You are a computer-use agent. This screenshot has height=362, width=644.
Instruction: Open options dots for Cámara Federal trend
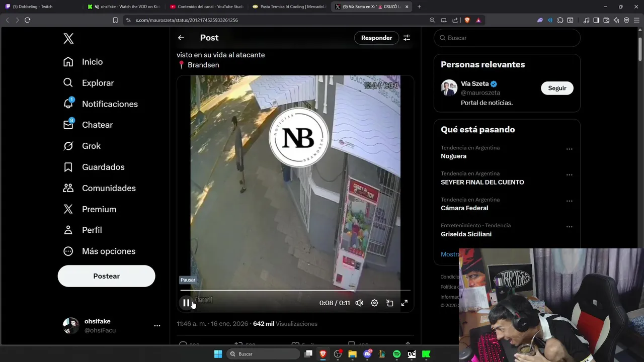pyautogui.click(x=569, y=201)
